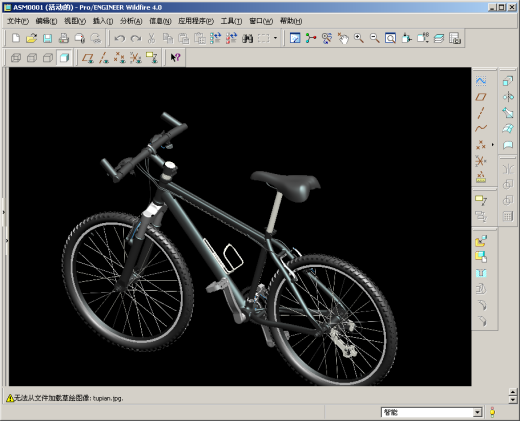Open the 插入(I) menu

[x=103, y=21]
